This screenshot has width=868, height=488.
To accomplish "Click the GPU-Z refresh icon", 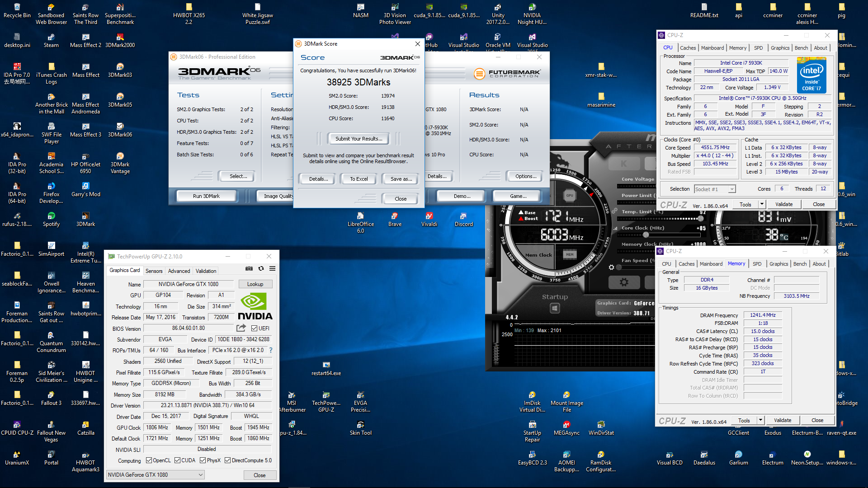I will pyautogui.click(x=261, y=268).
